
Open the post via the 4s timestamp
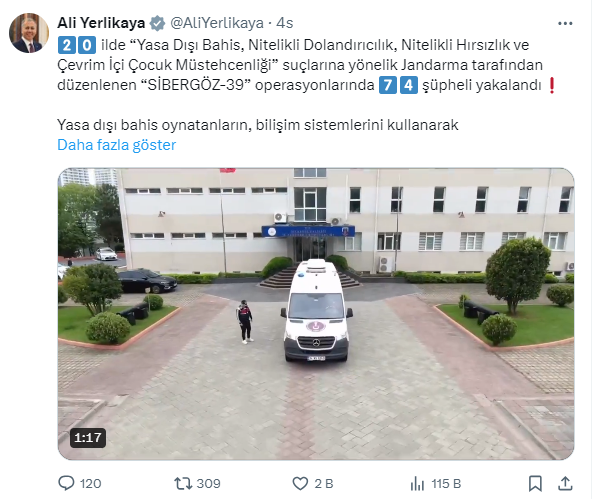285,23
